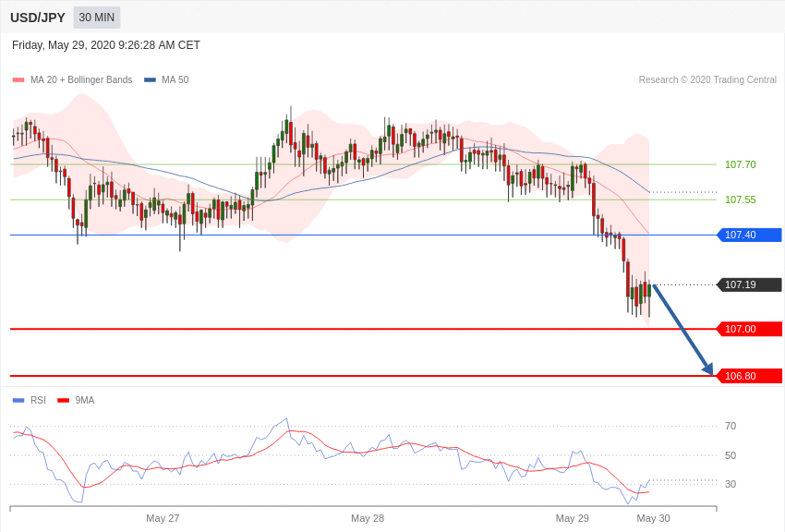Image resolution: width=785 pixels, height=532 pixels.
Task: Click the MA 20 + Bollinger Bands legend swatch
Action: point(18,80)
